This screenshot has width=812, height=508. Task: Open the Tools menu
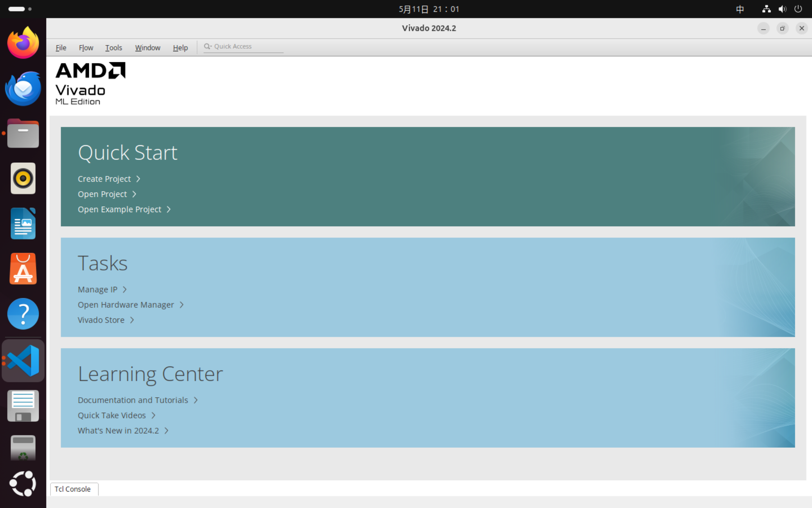[113, 48]
